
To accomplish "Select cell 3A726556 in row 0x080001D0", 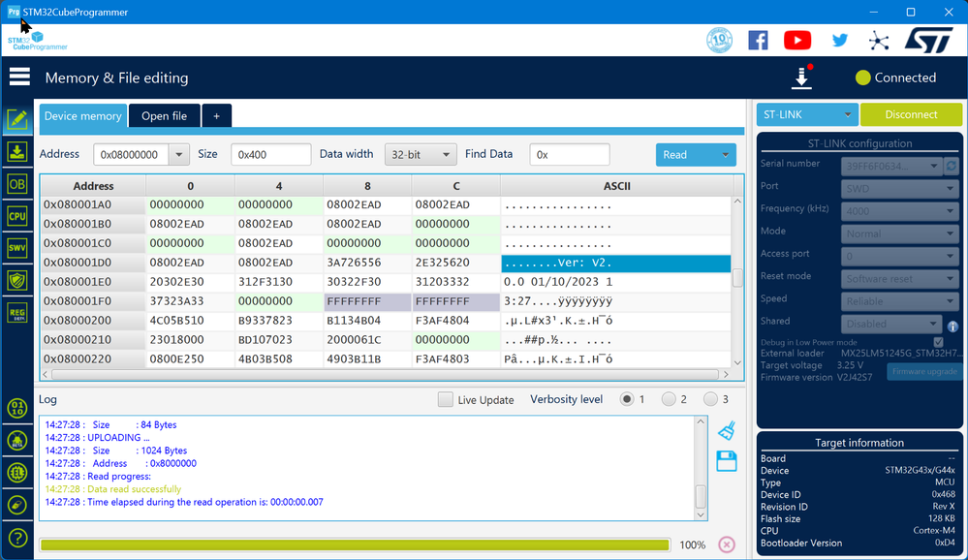I will coord(367,263).
